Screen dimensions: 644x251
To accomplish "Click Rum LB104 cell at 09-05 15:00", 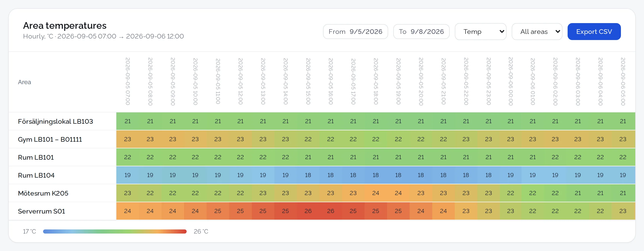I will pos(308,175).
